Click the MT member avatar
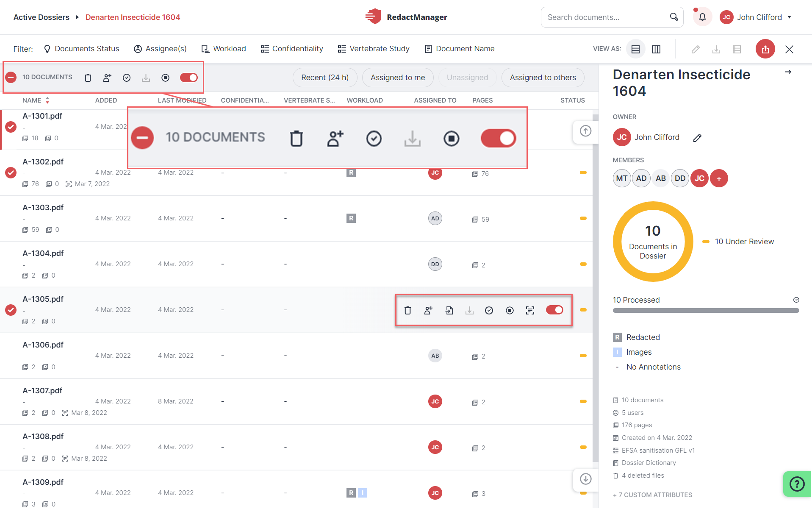This screenshot has height=509, width=812. pos(622,178)
